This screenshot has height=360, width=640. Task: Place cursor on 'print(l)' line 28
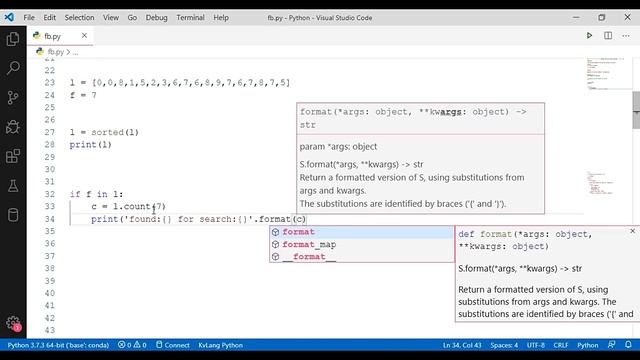click(90, 144)
